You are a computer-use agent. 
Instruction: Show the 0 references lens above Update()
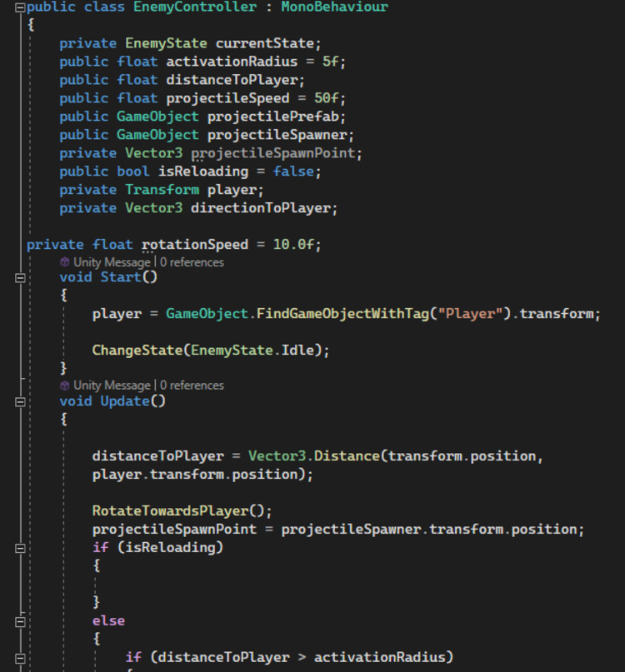[192, 386]
